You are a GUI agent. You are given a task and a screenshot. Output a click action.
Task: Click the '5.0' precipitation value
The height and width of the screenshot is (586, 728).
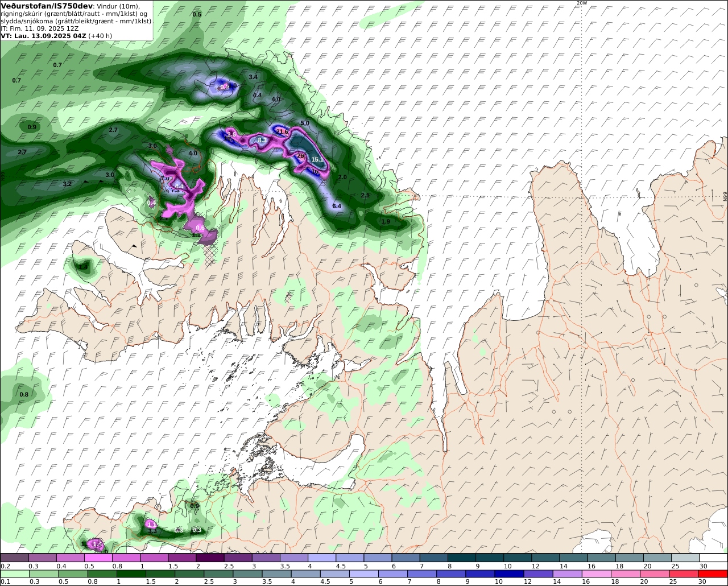(304, 123)
